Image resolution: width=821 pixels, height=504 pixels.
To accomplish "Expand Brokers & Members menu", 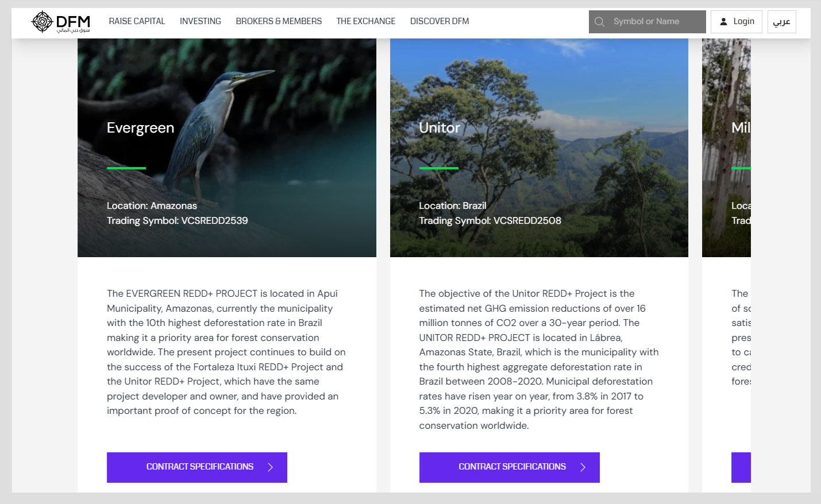I will [x=279, y=21].
